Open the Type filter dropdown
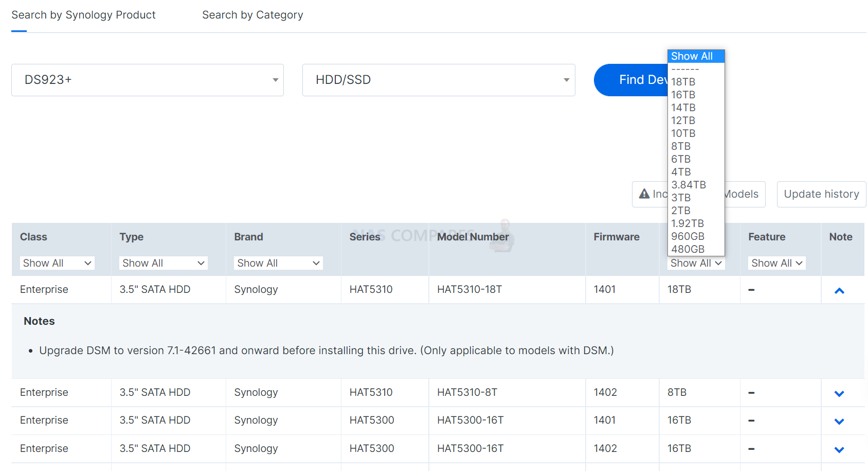This screenshot has height=471, width=868. point(164,263)
